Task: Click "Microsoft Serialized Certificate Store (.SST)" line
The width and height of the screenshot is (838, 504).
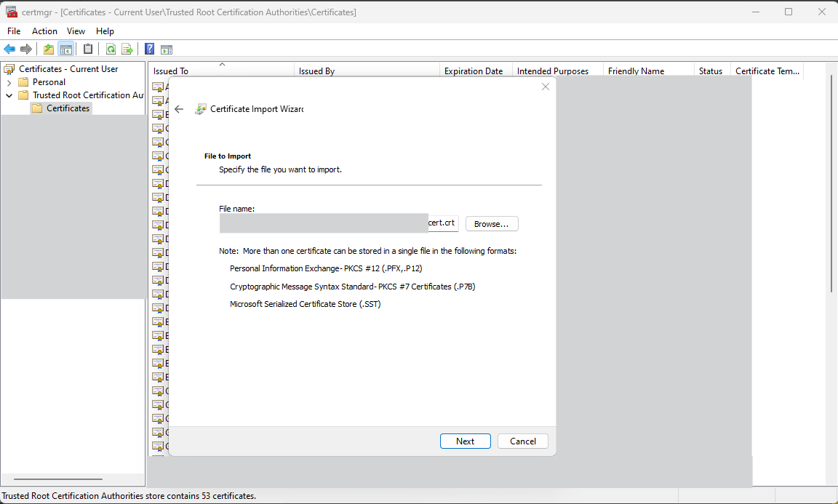Action: [x=306, y=304]
